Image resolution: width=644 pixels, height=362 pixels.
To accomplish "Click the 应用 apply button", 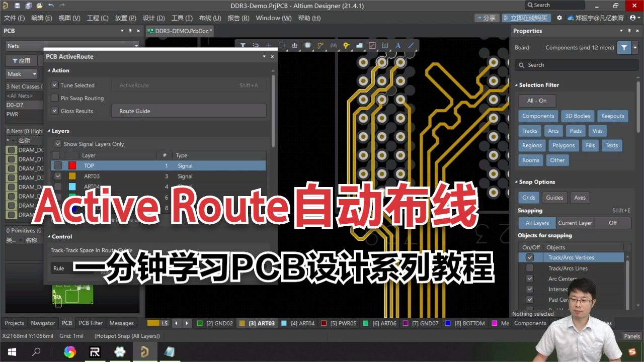I will coord(21,61).
